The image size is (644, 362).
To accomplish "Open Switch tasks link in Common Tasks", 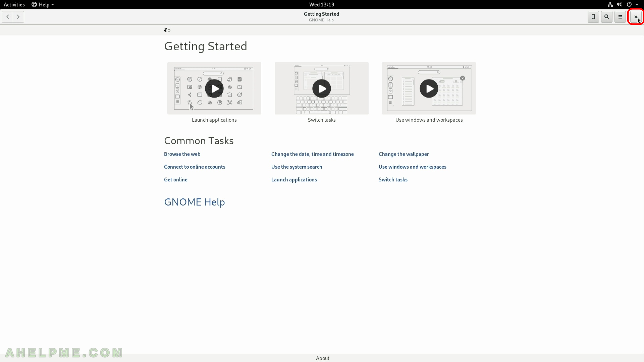I will 393,180.
